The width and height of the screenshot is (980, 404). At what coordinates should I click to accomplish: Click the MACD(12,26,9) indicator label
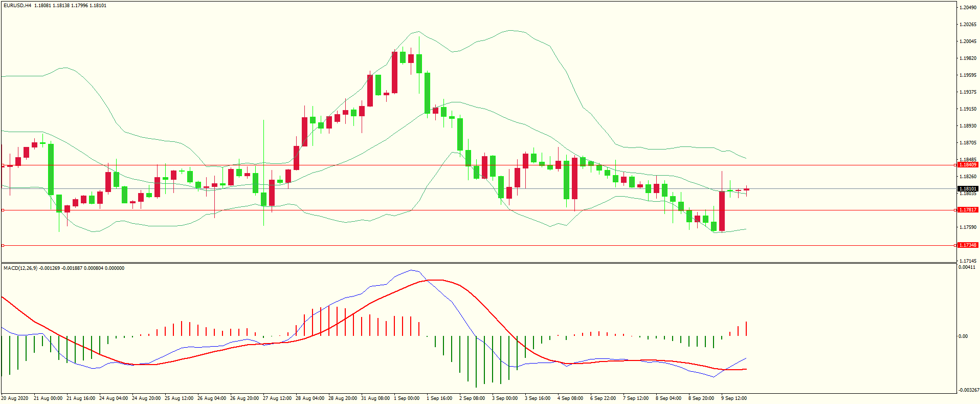click(20, 268)
